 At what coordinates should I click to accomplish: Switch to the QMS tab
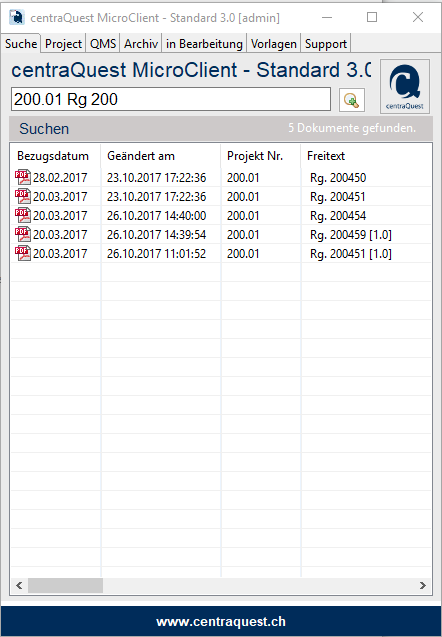click(x=103, y=43)
